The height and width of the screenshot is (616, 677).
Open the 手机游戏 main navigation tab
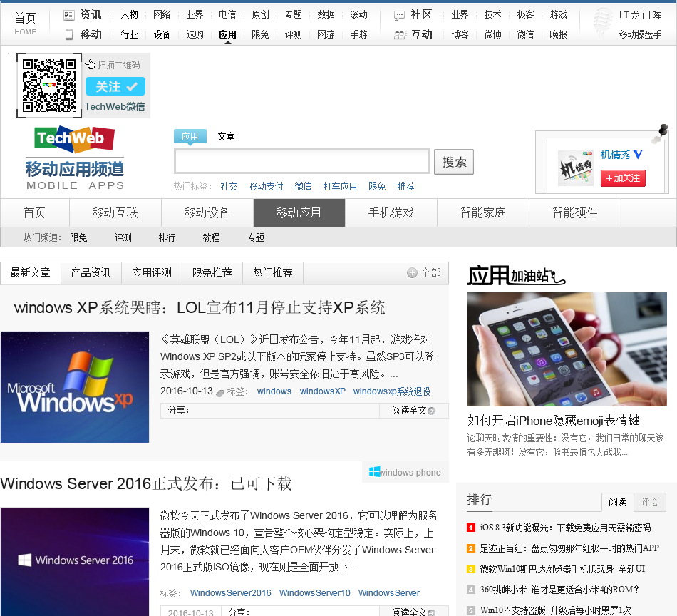pyautogui.click(x=391, y=212)
